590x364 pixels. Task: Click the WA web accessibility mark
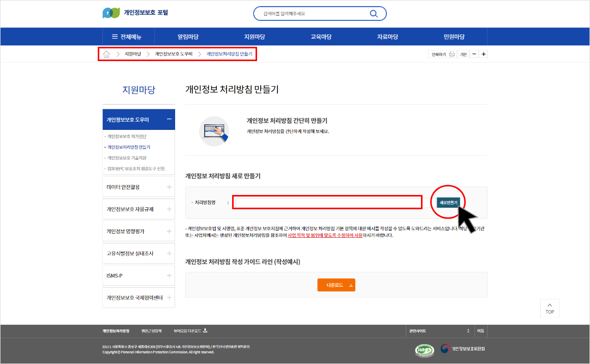[424, 349]
